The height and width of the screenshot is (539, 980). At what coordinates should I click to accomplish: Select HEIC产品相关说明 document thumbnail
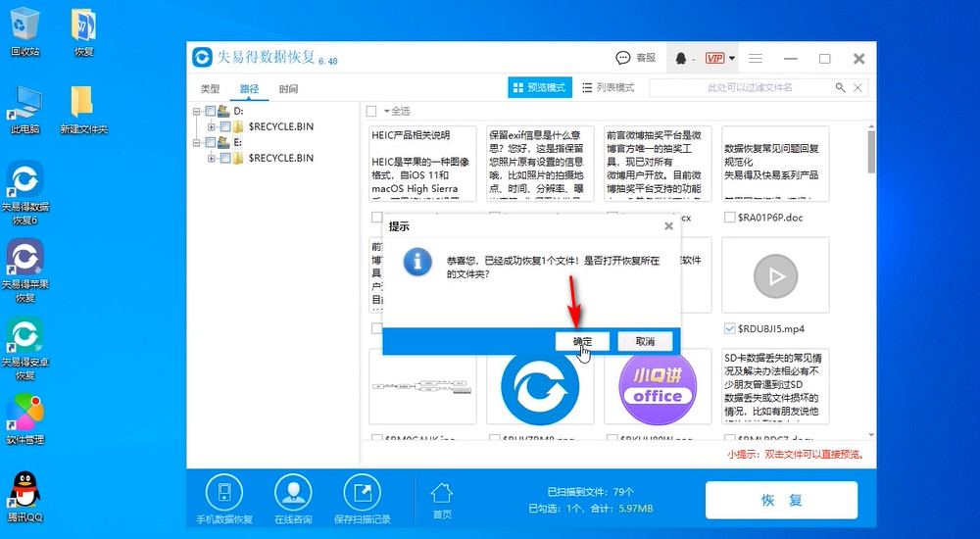(422, 164)
